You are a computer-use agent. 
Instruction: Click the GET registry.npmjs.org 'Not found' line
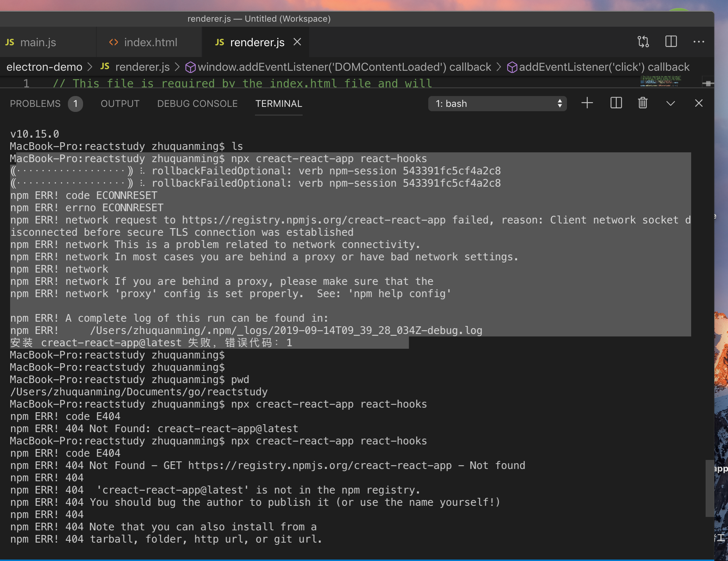point(268,465)
